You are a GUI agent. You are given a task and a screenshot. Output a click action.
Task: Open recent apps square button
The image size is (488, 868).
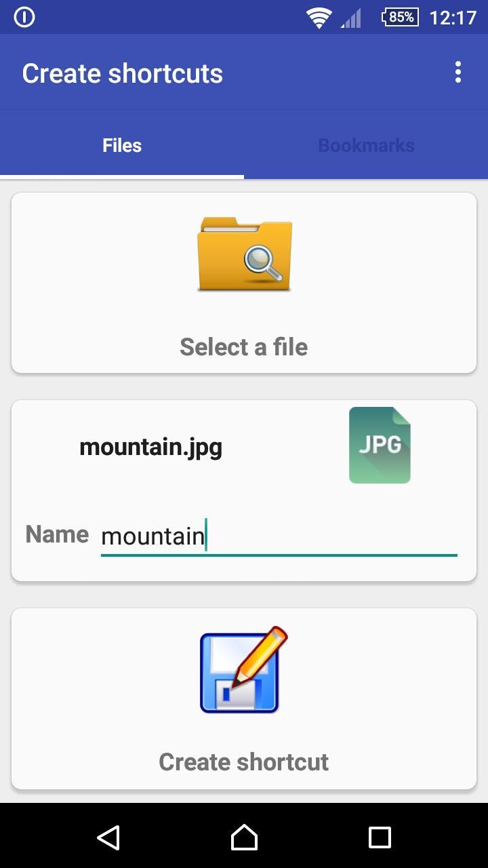380,837
